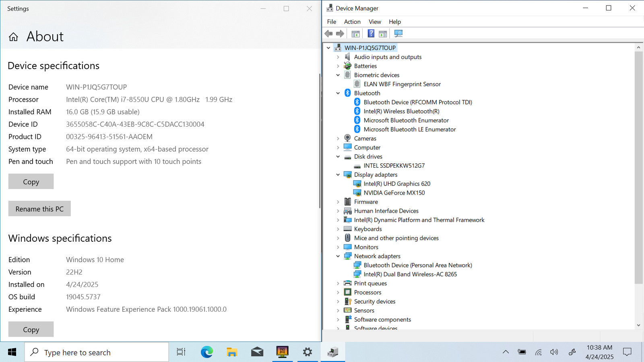Switch to Device Manager via its taskbar icon
644x362 pixels.
click(332, 352)
